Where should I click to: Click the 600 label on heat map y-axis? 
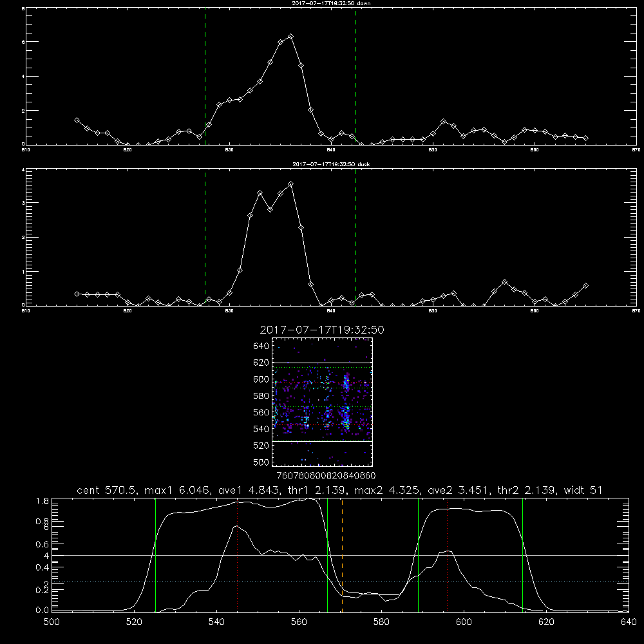261,379
